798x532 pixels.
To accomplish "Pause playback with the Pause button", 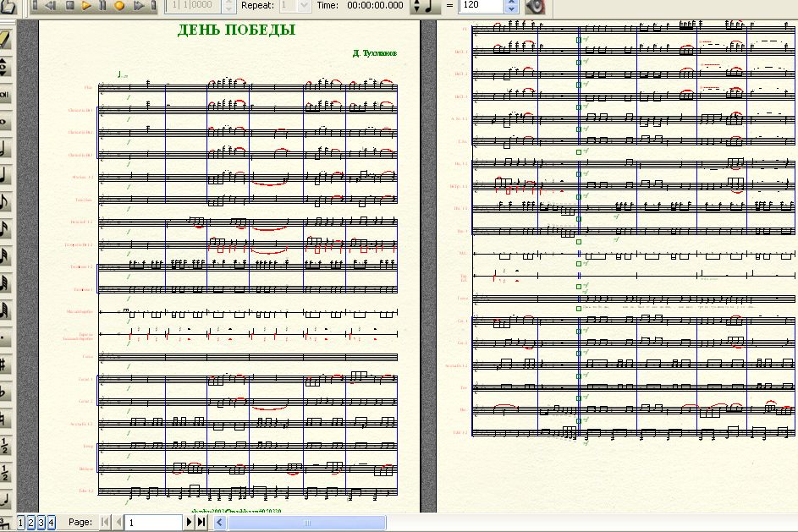I will (102, 6).
